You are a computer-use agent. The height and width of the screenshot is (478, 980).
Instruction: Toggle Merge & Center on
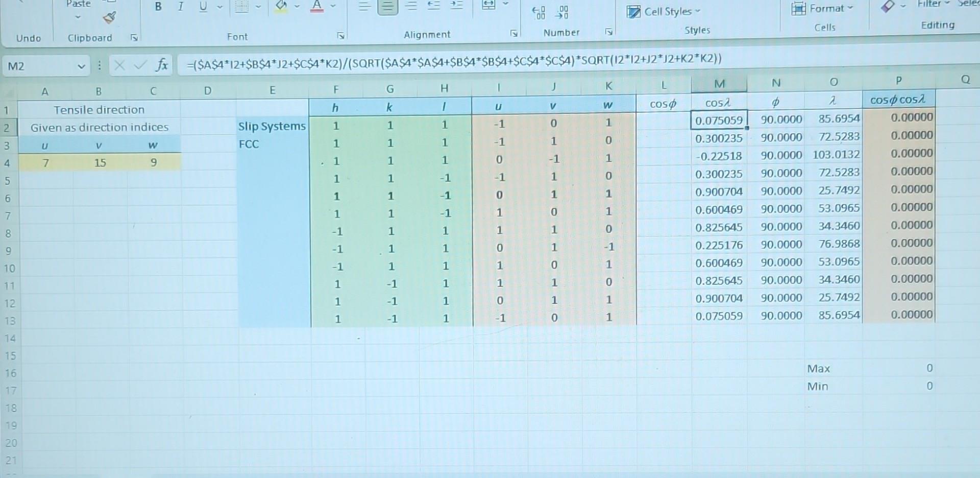pyautogui.click(x=489, y=4)
